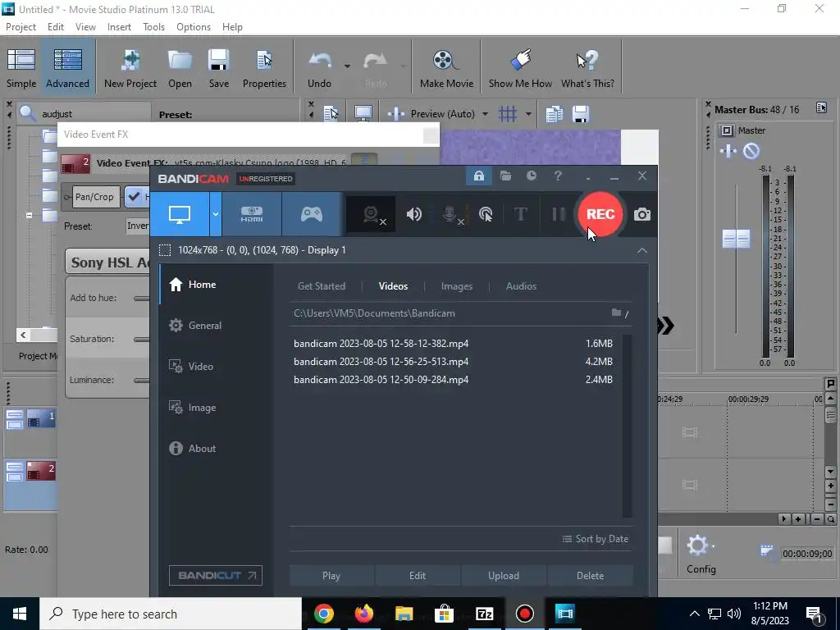
Task: Open Bandicam scheduled recording clock icon
Action: tap(532, 176)
